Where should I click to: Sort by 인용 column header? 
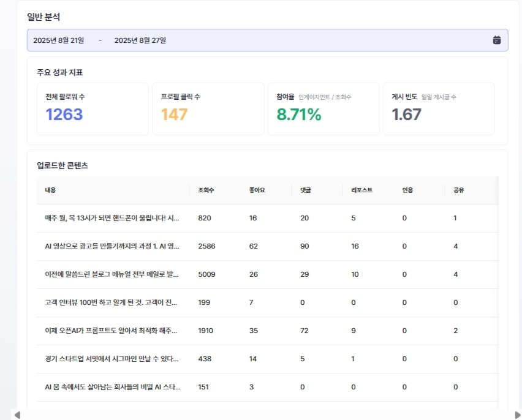pos(407,190)
